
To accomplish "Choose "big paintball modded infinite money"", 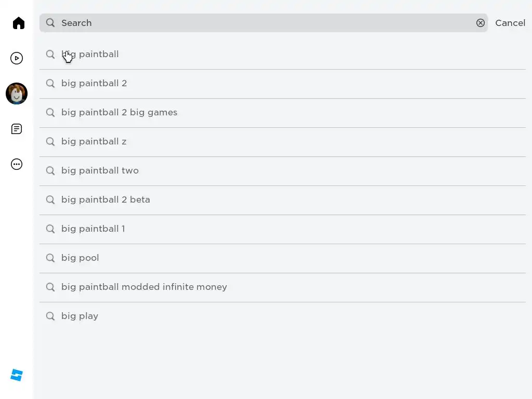I will pyautogui.click(x=282, y=287).
